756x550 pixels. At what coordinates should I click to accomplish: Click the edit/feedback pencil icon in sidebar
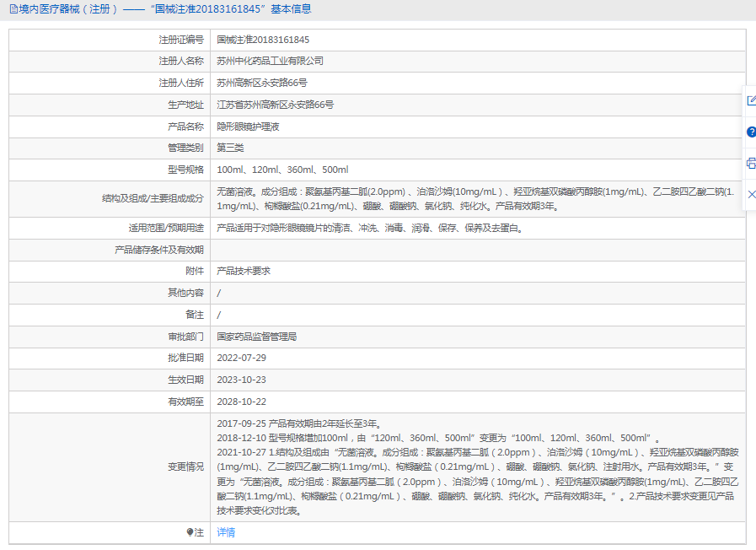coord(751,100)
